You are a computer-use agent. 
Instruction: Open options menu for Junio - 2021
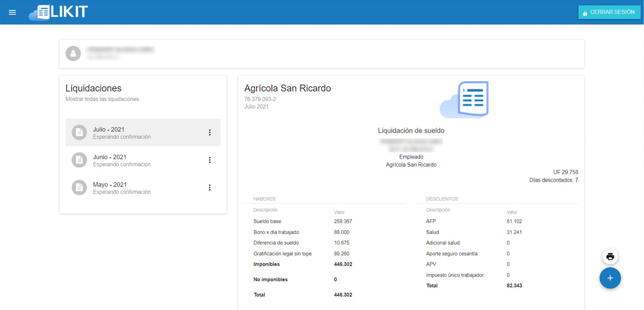click(210, 160)
